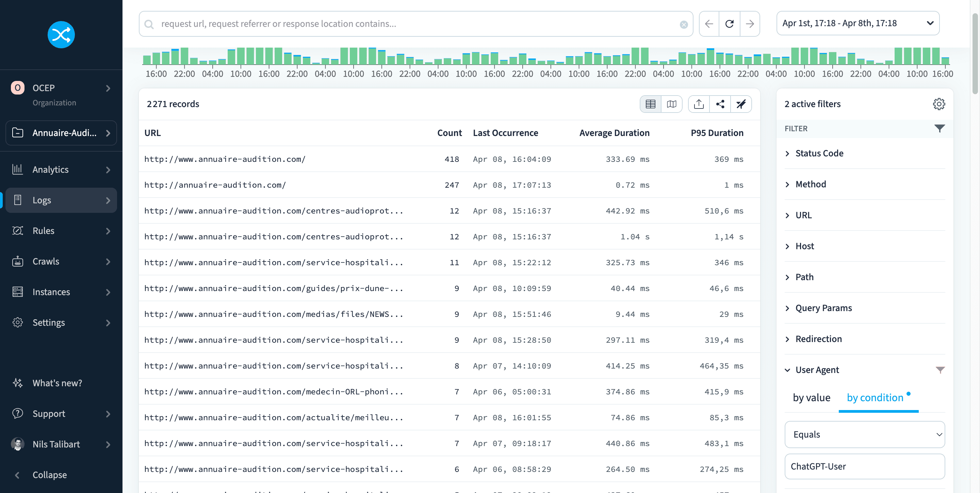Click the Rules icon in sidebar
Screen dimensions: 980x493
point(17,231)
